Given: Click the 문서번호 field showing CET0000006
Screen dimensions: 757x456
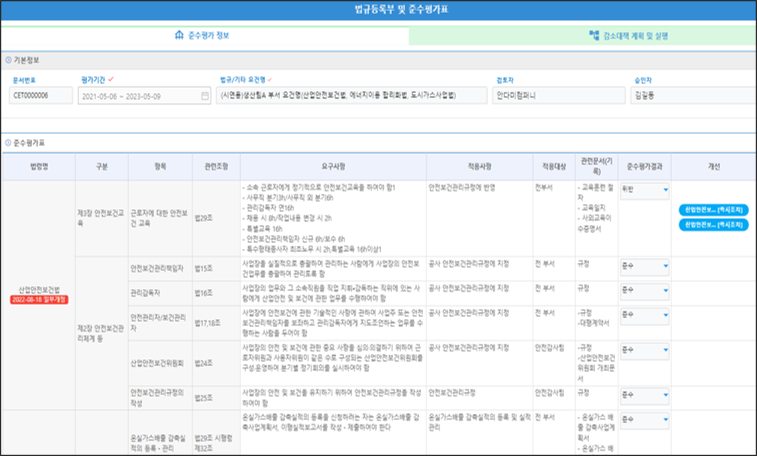Looking at the screenshot, I should pyautogui.click(x=41, y=96).
